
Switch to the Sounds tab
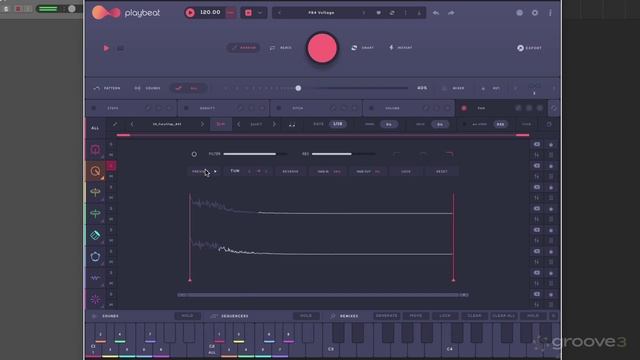[147, 88]
